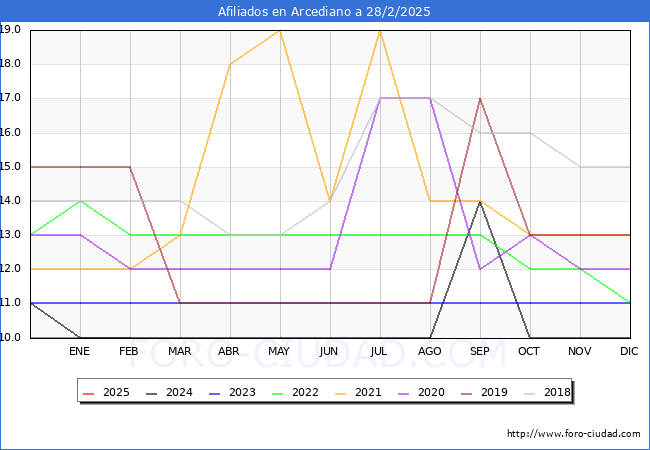Click the MAY month axis label

tap(279, 351)
